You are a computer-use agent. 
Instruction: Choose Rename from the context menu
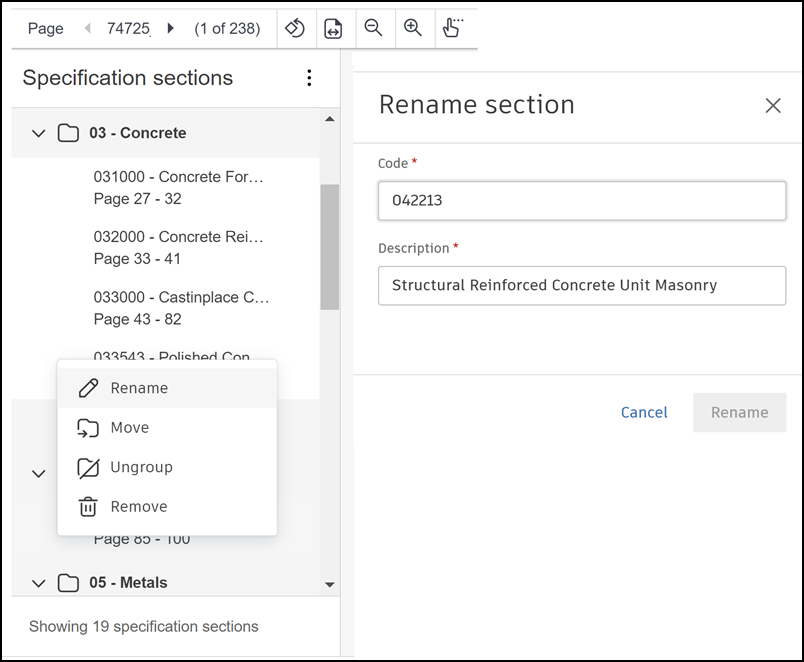pyautogui.click(x=139, y=388)
